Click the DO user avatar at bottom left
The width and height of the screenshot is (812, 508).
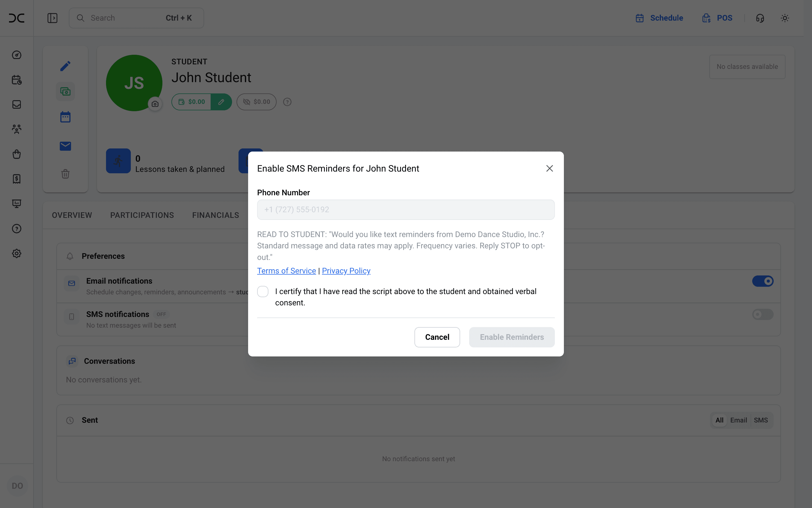pos(17,486)
